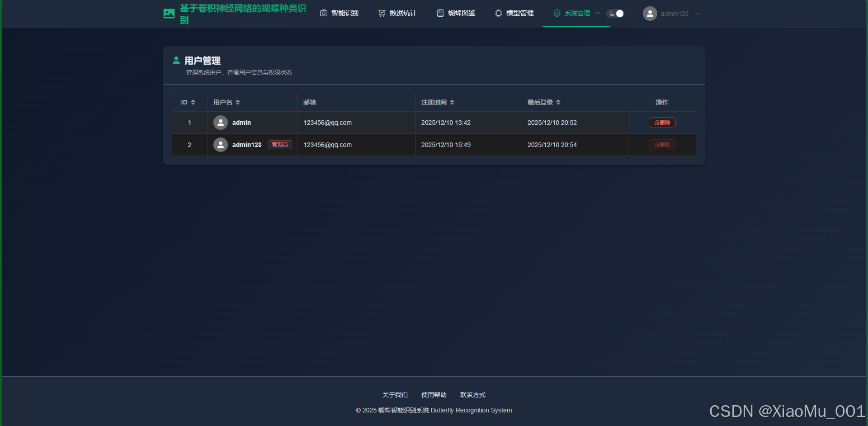Click the admin123 avatar in header

click(650, 14)
